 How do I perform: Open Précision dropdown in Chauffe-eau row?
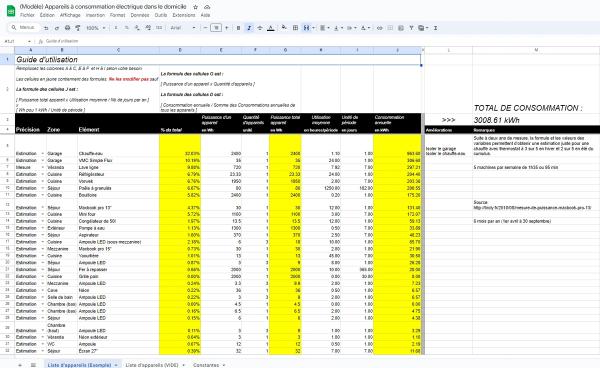click(42, 153)
